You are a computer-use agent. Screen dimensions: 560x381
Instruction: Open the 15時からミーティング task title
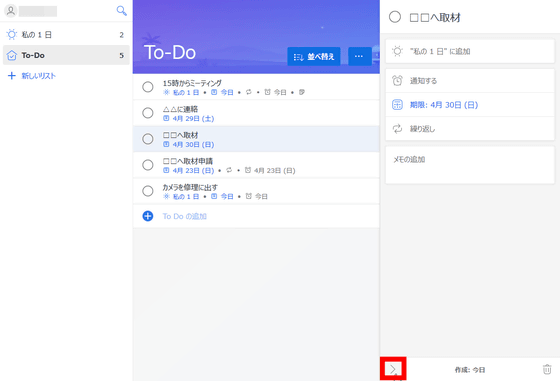click(192, 83)
